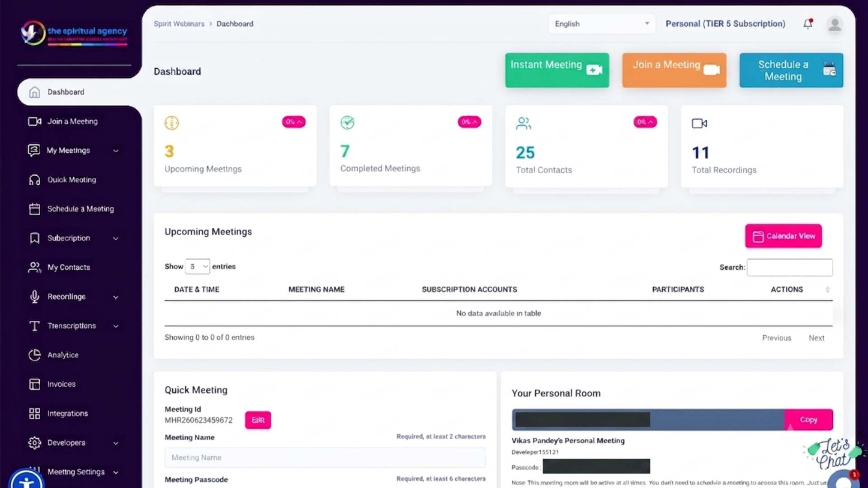Expand the Developers submenu chevron
The width and height of the screenshot is (868, 488).
pos(116,443)
